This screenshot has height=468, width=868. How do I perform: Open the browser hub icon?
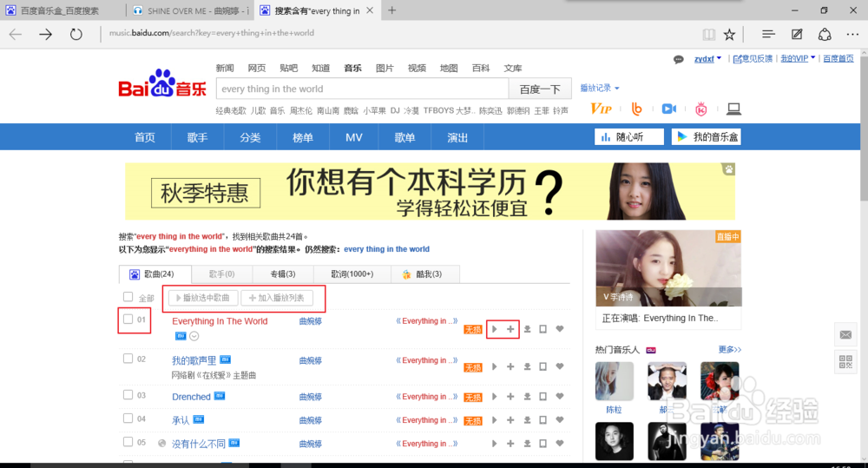click(768, 35)
